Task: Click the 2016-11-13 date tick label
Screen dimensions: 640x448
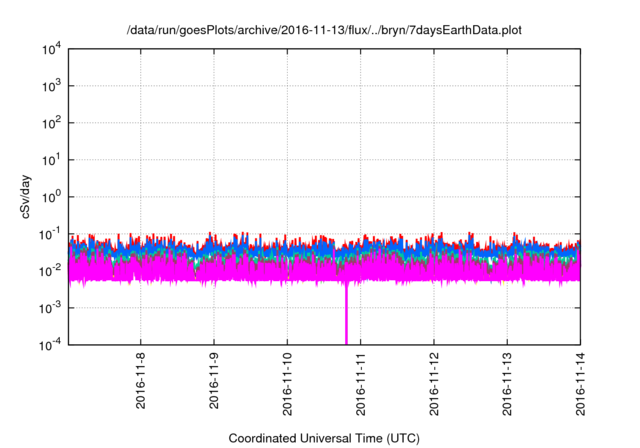Action: 507,384
